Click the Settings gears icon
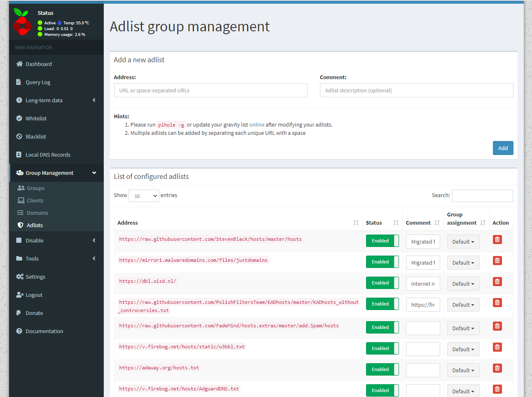Screen dimensions: 532x397 (x=20, y=277)
